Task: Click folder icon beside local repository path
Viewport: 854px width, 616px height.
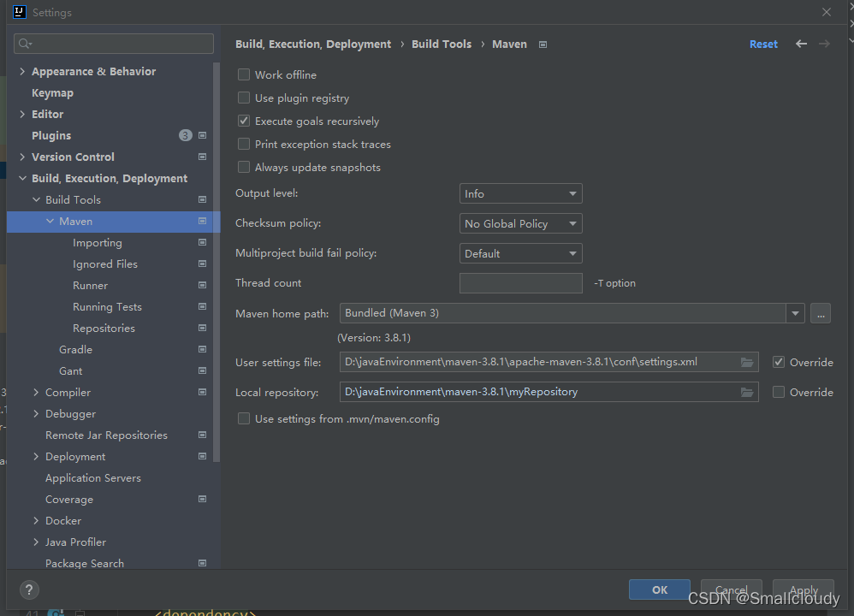Action: pyautogui.click(x=747, y=392)
